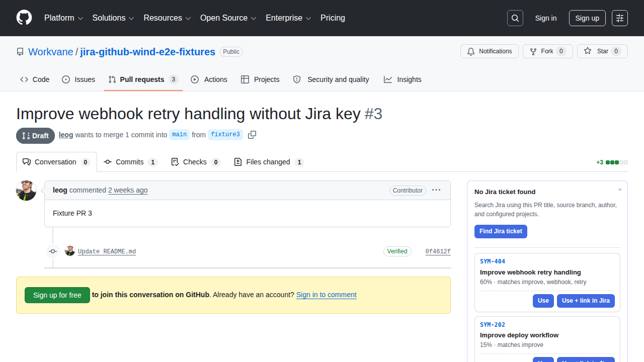
Task: Open Security and quality tab
Action: [331, 79]
